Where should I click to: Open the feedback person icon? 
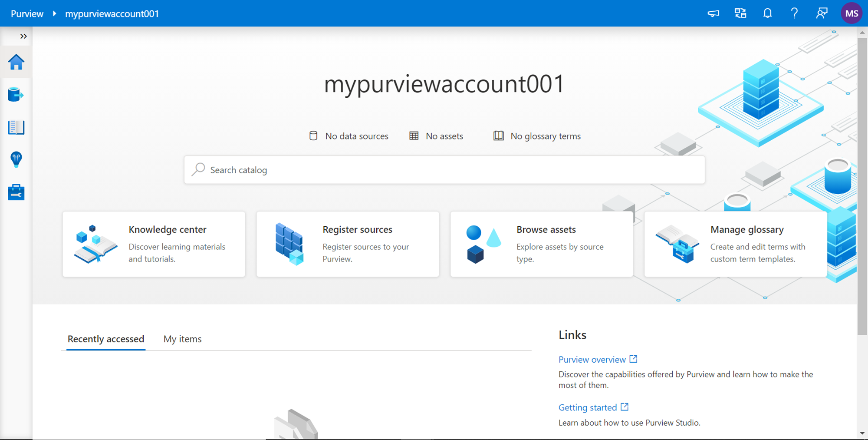[822, 13]
